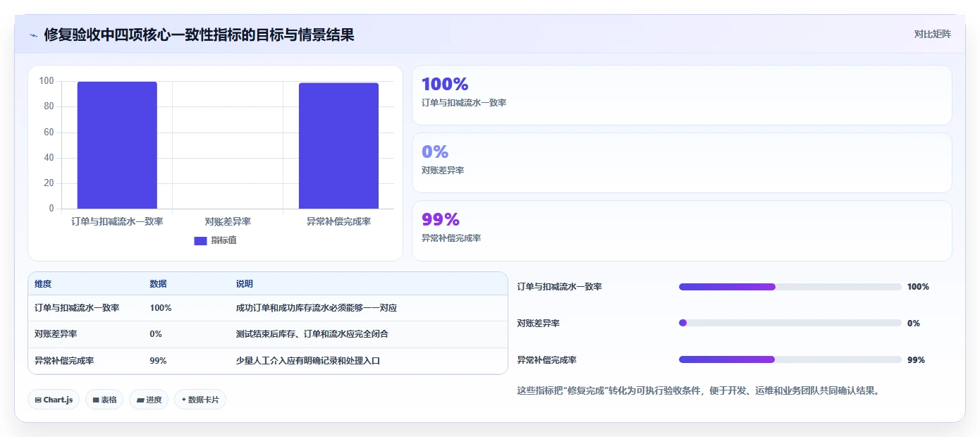Image resolution: width=980 pixels, height=437 pixels.
Task: Click the page title 修复验收中四项核心一致性指标的目标与情景结果
Action: (x=199, y=35)
